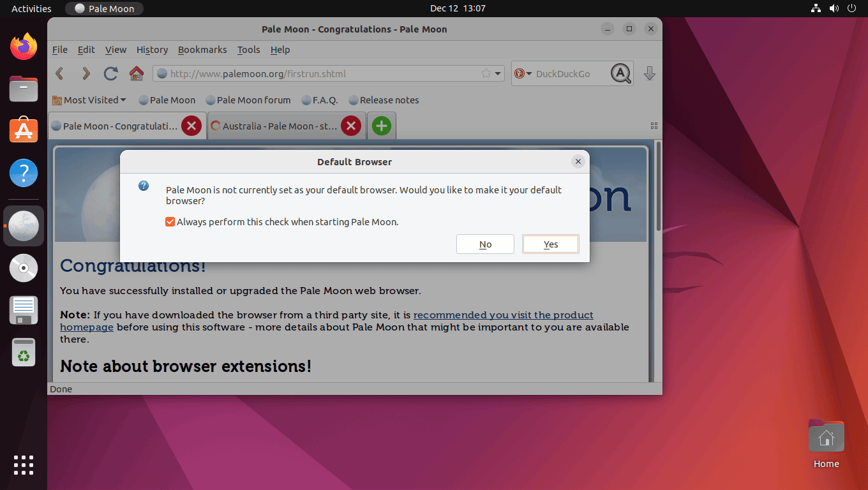Click Yes in Default Browser dialog
The image size is (868, 490).
[551, 244]
